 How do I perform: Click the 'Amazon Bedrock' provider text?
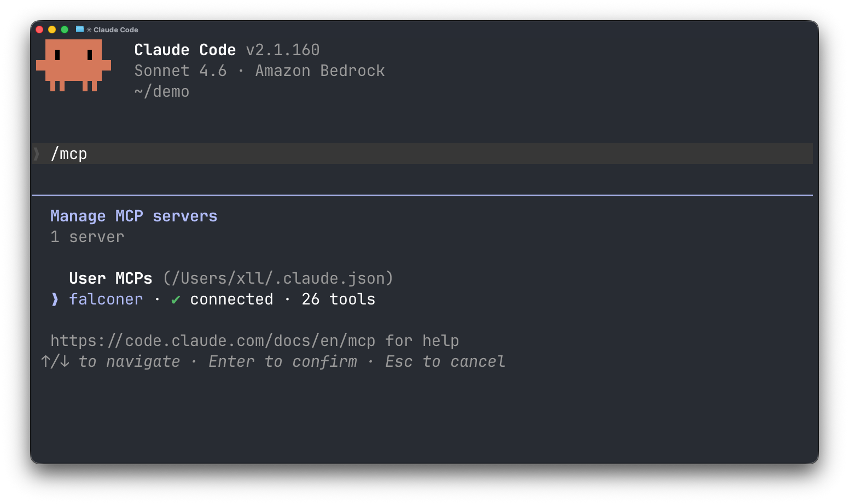pyautogui.click(x=320, y=71)
